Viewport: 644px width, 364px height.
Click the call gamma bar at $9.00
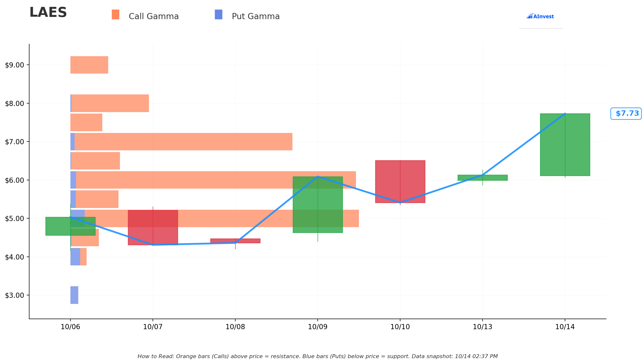89,65
